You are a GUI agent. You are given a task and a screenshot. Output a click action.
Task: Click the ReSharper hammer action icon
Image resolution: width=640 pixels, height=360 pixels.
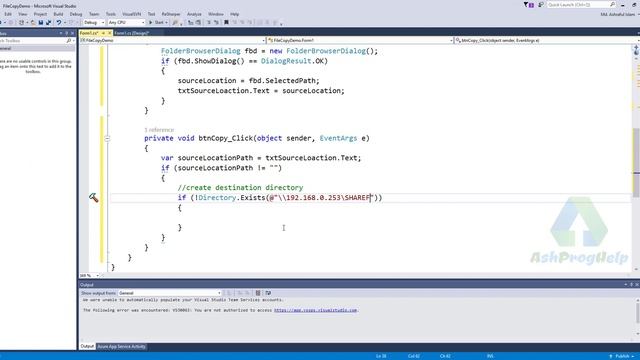tap(93, 198)
